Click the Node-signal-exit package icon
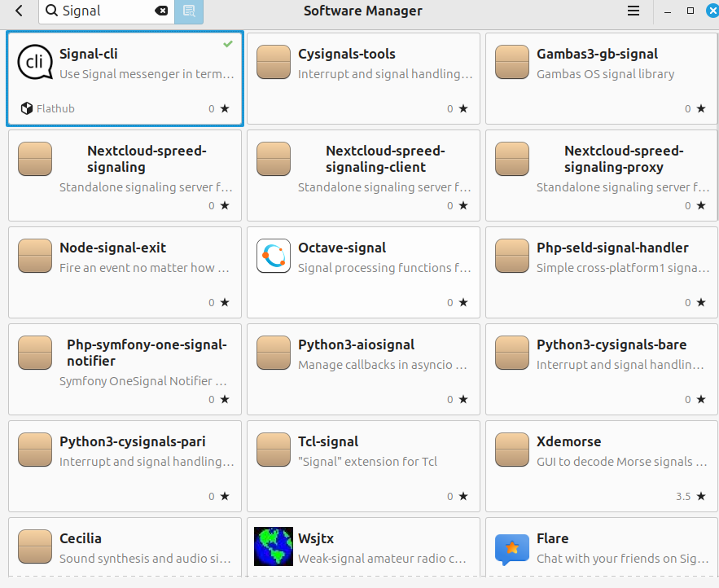The width and height of the screenshot is (719, 588). point(35,256)
